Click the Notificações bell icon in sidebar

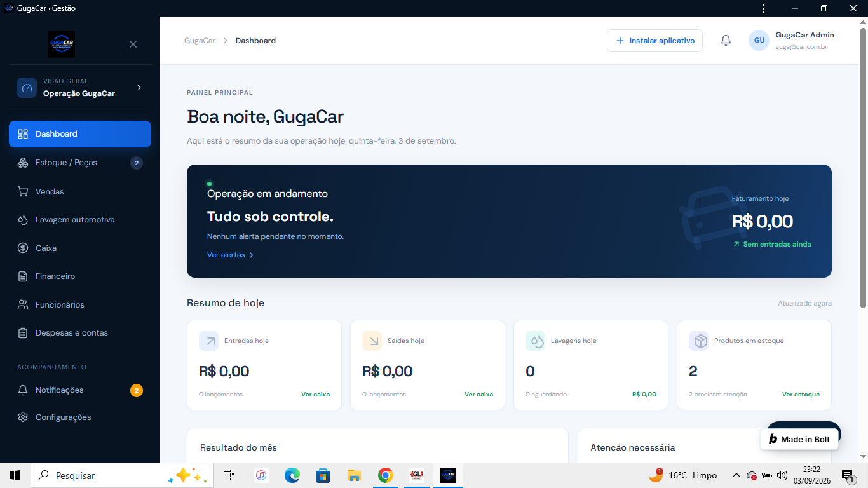[23, 390]
